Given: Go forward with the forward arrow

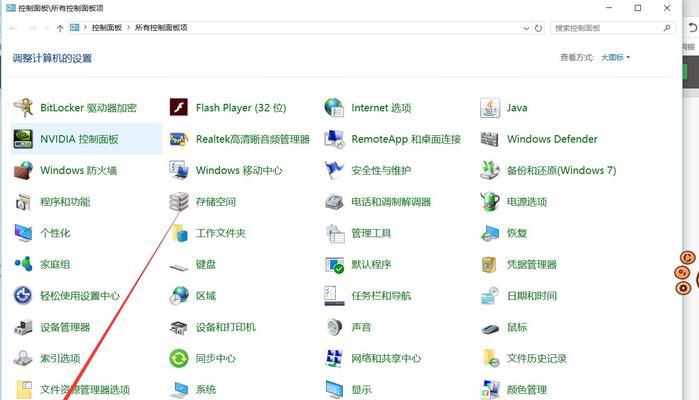Looking at the screenshot, I should coord(32,28).
